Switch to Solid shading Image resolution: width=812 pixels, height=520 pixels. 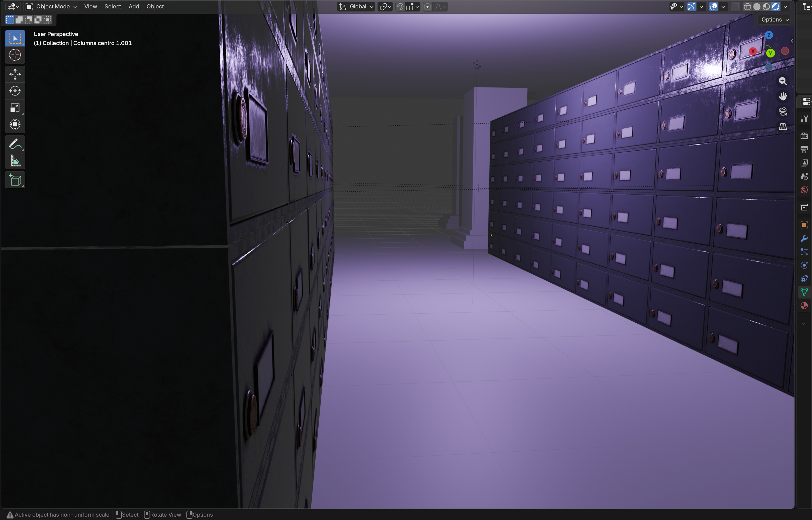757,6
